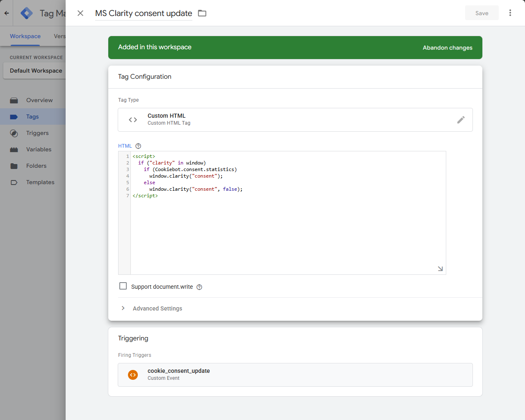The image size is (525, 420).
Task: Click the HTML field label
Action: point(125,146)
